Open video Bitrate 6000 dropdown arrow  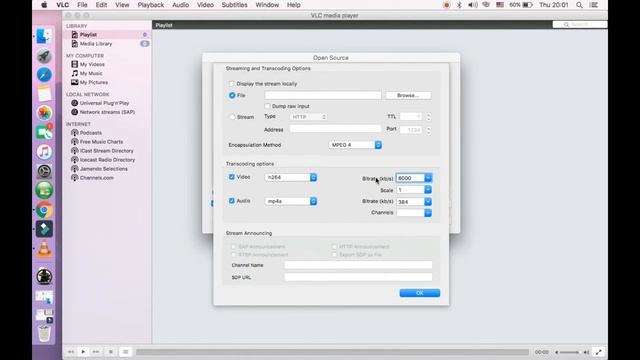coord(428,178)
